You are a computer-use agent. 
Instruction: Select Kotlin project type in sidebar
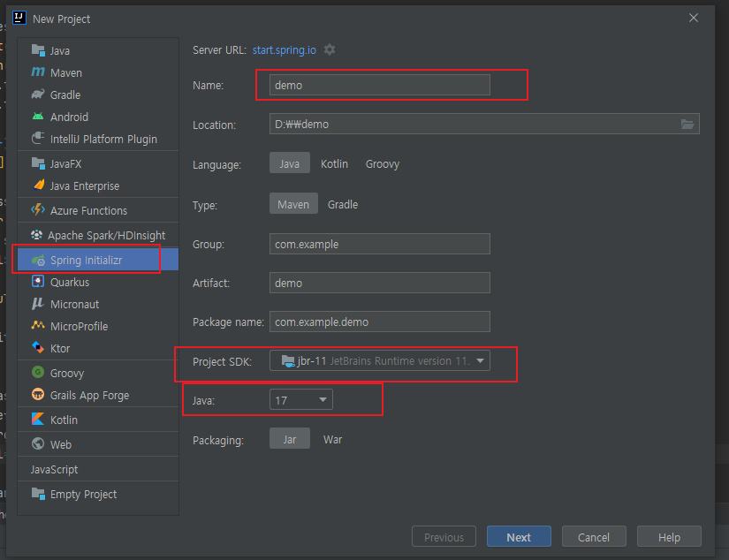pyautogui.click(x=97, y=420)
